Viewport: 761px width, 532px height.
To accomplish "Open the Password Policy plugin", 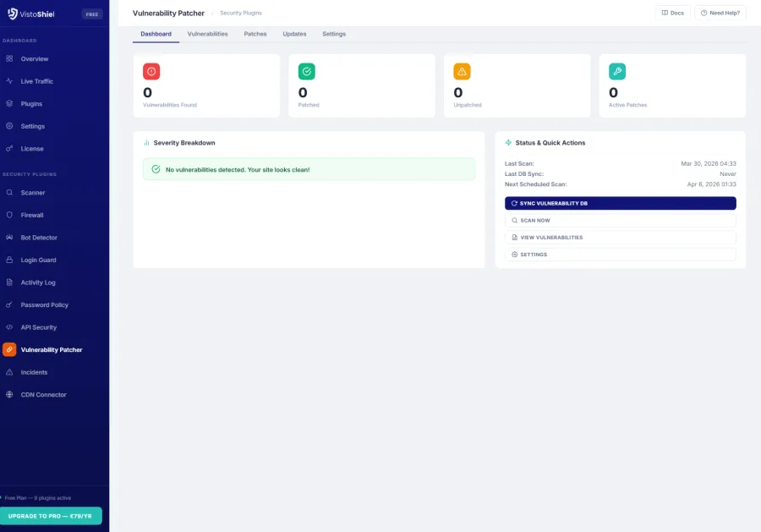I will coord(44,304).
